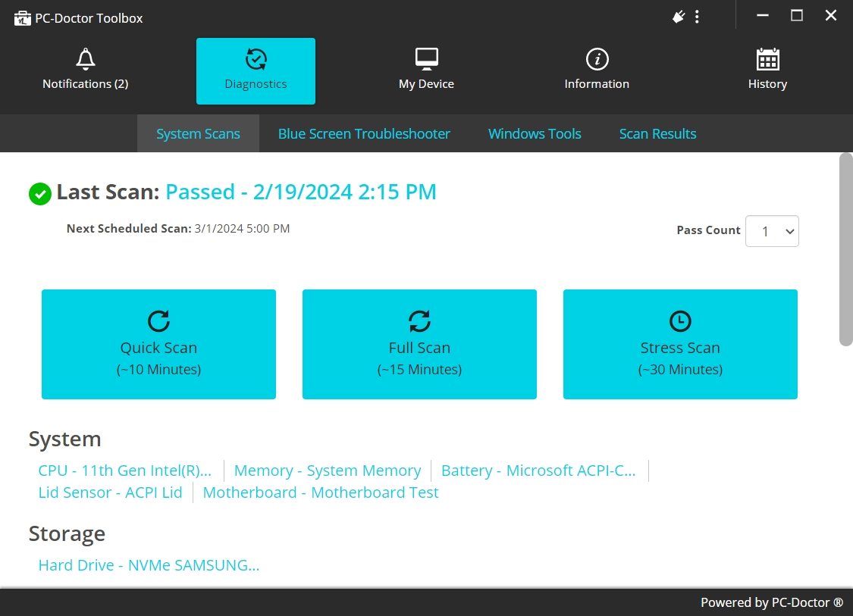Click the Full Scan double-arrow icon
The width and height of the screenshot is (853, 616).
[x=419, y=321]
